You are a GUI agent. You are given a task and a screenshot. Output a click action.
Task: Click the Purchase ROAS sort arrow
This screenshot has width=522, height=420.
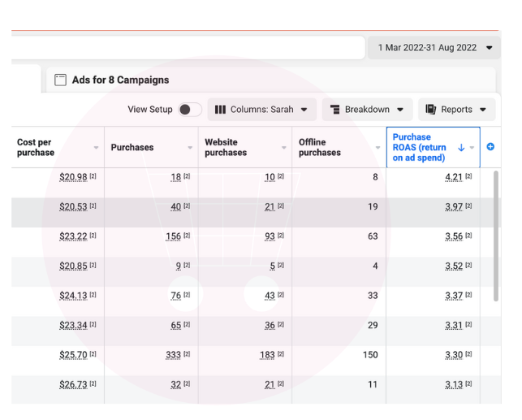point(461,148)
